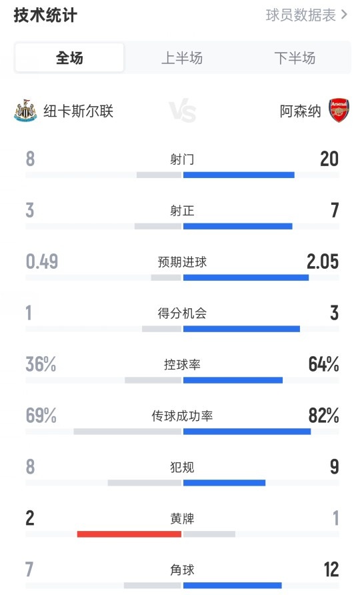This screenshot has width=364, height=595.
Task: Click the blue 射门 shots bar
Action: coord(239,175)
